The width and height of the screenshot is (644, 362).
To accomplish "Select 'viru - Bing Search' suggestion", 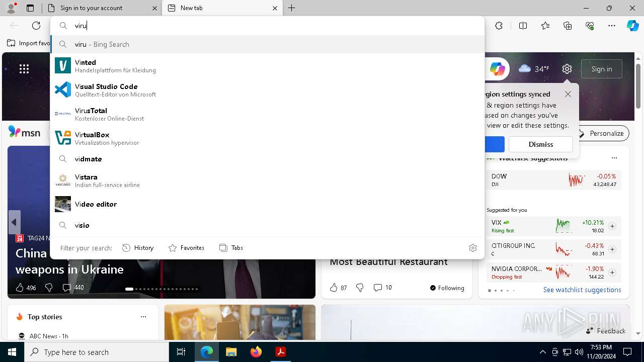I will pyautogui.click(x=268, y=44).
